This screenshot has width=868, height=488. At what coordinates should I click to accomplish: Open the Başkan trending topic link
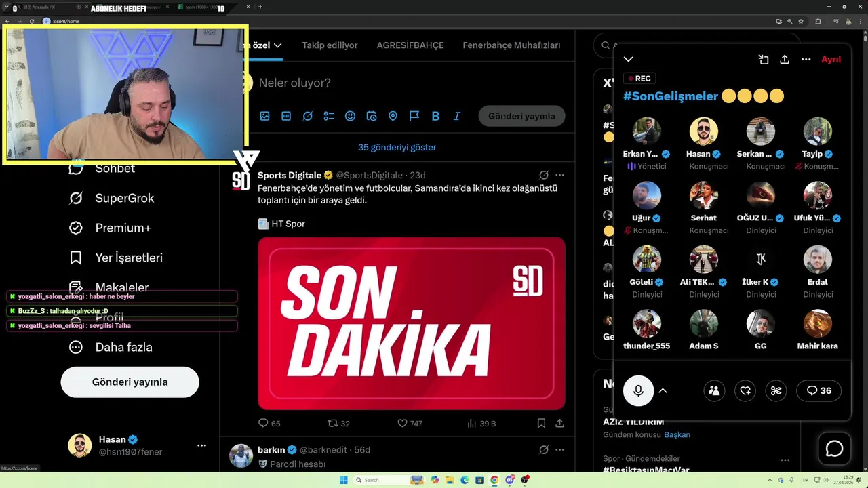(x=677, y=434)
